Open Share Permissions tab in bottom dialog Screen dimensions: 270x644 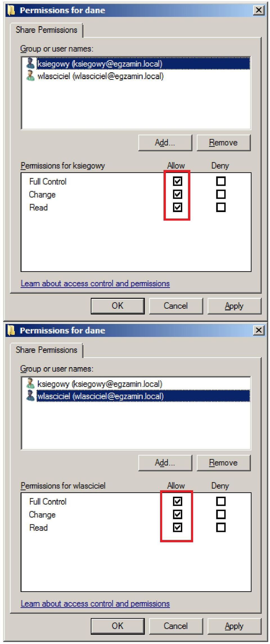click(46, 350)
